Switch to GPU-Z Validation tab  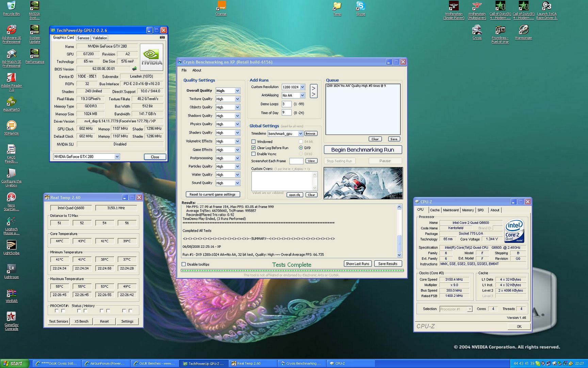100,38
